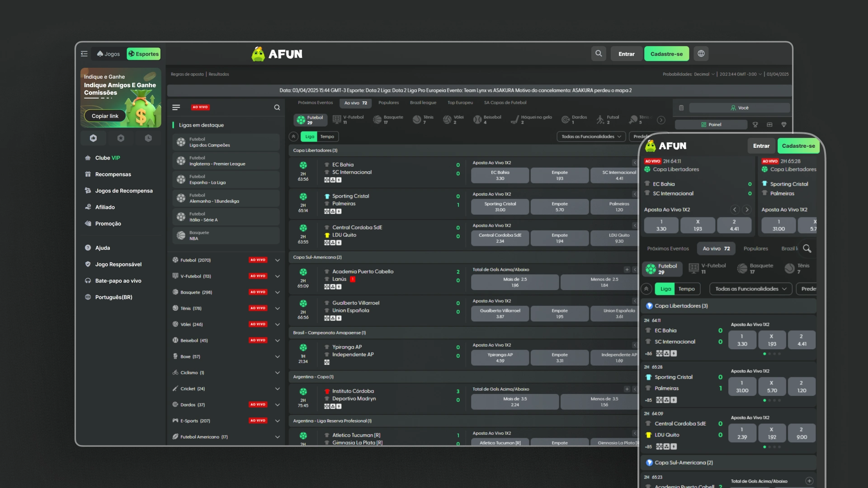Click the trophy icon beside Painel

pos(755,125)
